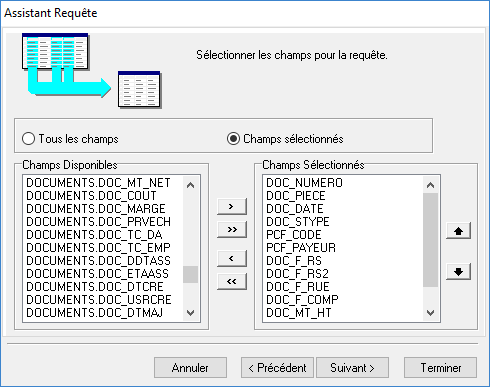Go back with the Précédent button
The image size is (490, 387).
coord(277,368)
